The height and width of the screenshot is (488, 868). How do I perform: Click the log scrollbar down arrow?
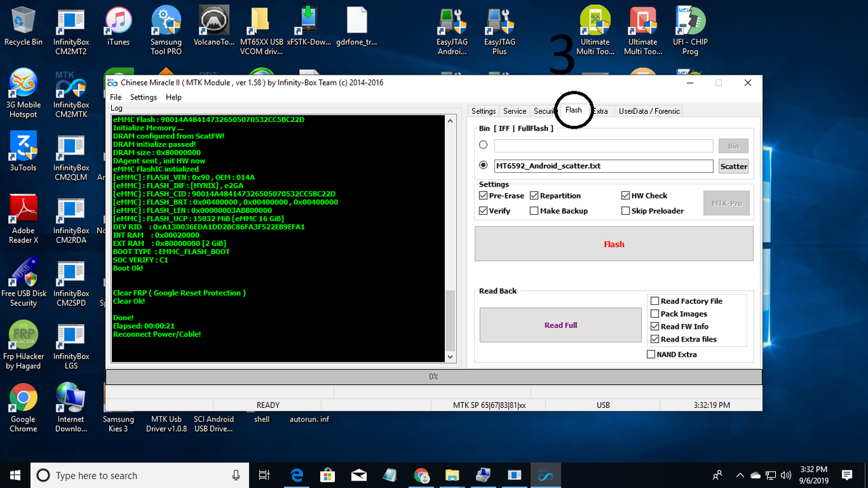pos(450,357)
